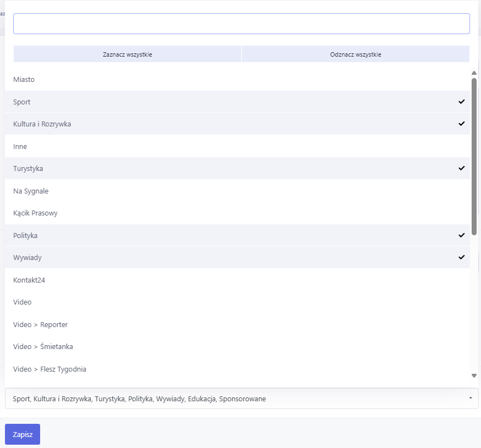Click the scrollbar down arrow
This screenshot has height=448, width=481.
coord(474,376)
